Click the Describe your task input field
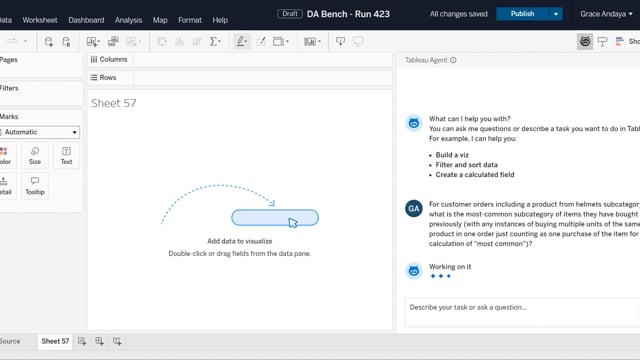The width and height of the screenshot is (640, 360). point(522,312)
